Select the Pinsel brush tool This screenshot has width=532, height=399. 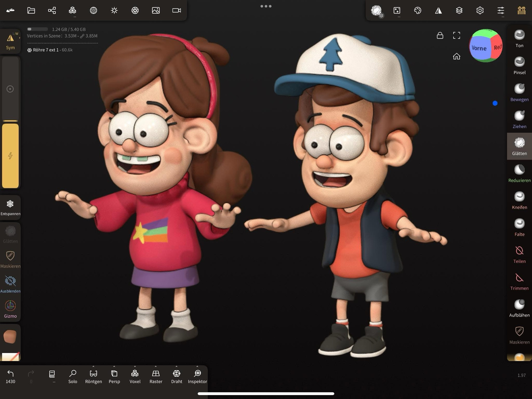(x=519, y=66)
